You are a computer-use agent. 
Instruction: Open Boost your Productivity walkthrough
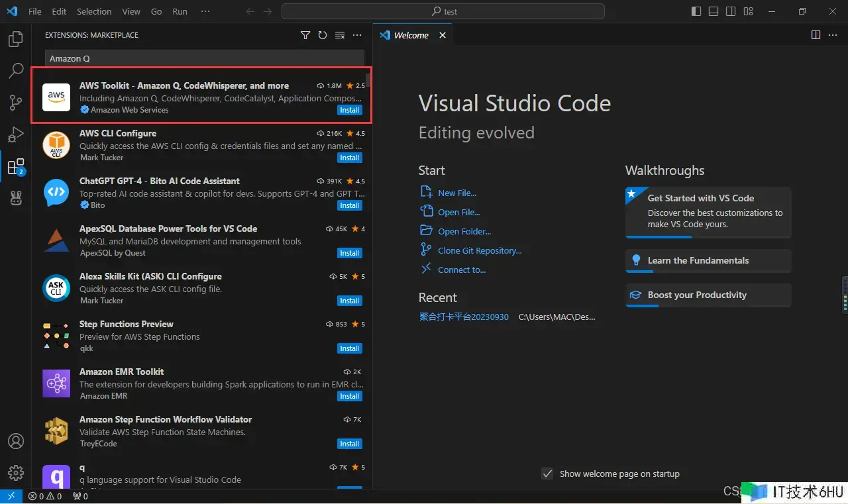point(708,295)
